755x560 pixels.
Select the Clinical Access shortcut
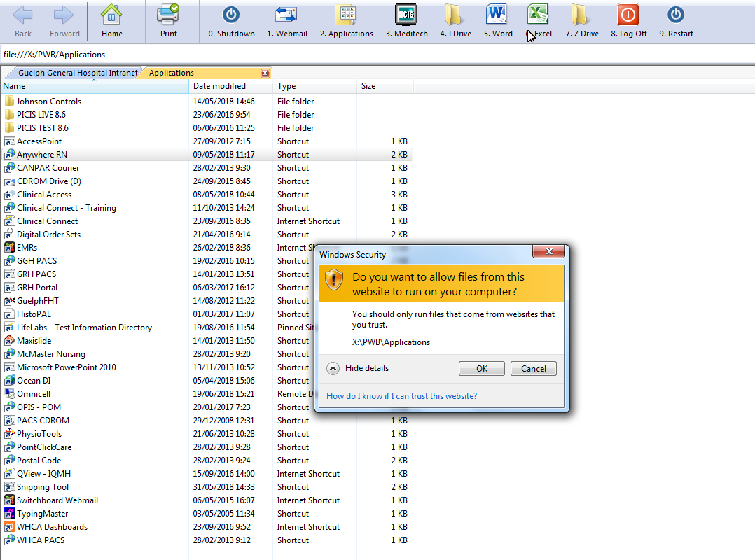pyautogui.click(x=44, y=195)
